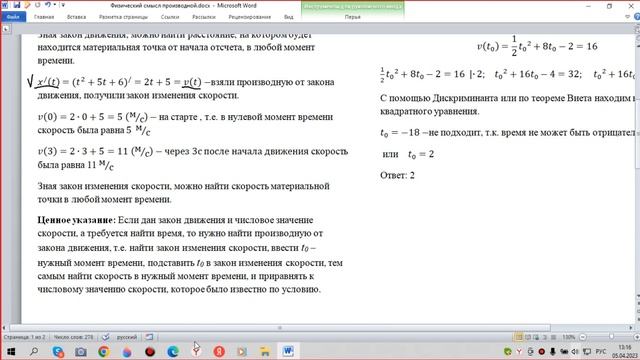Open the Camera app in taskbar
Viewport: 640px width, 360px height.
click(81, 351)
